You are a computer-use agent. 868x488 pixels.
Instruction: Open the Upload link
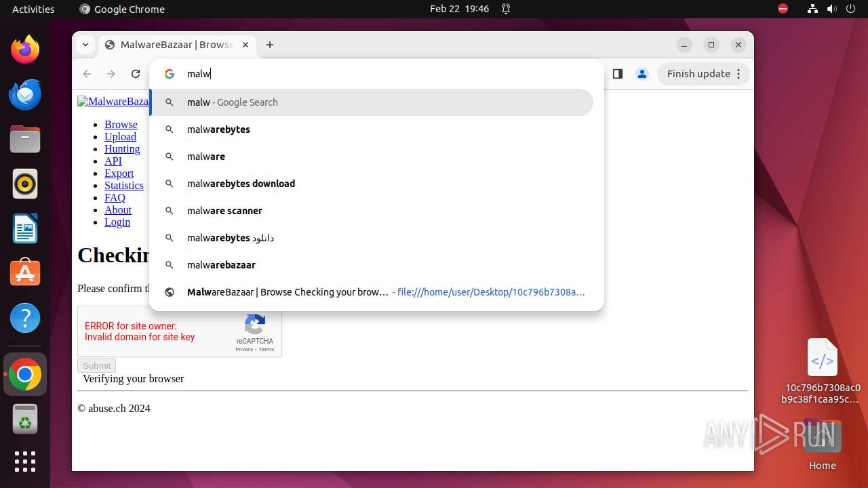click(120, 137)
